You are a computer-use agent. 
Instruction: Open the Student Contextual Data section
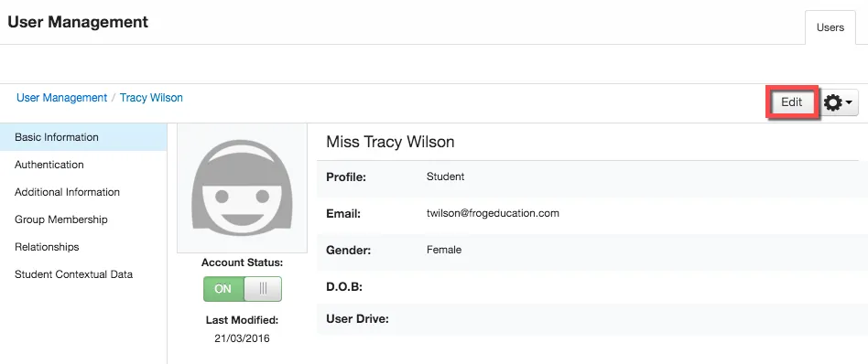coord(73,274)
